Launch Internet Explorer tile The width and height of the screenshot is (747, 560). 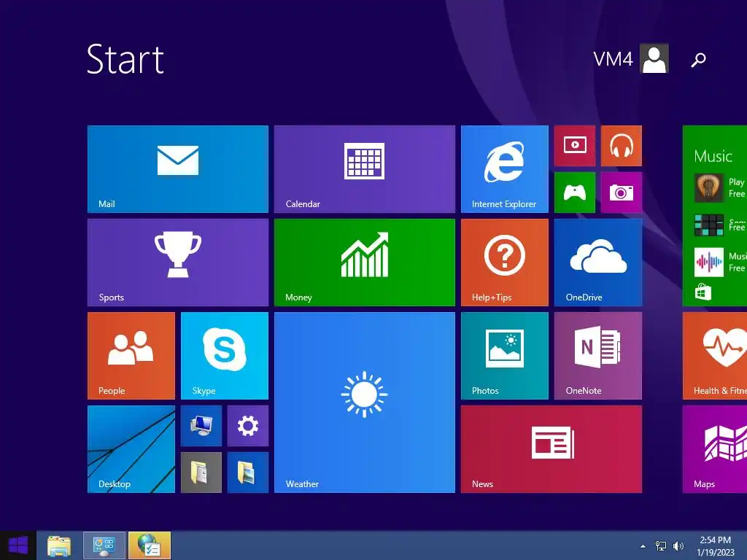click(505, 169)
